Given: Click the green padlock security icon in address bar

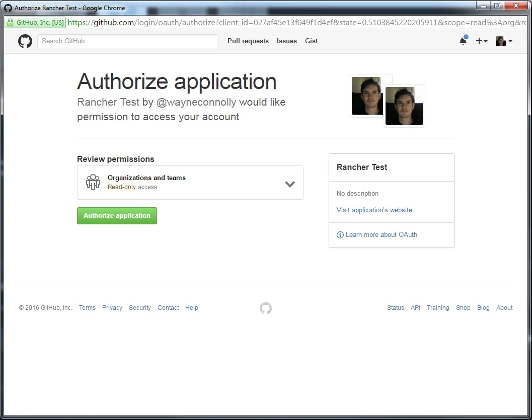Looking at the screenshot, I should click(11, 22).
